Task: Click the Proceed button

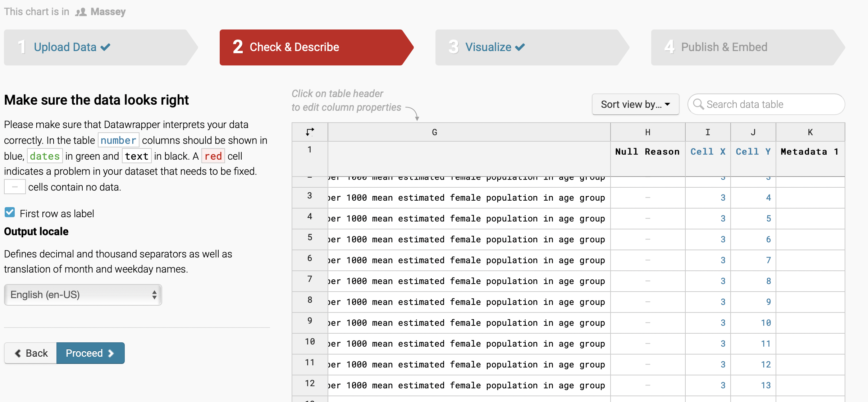Action: coord(91,353)
